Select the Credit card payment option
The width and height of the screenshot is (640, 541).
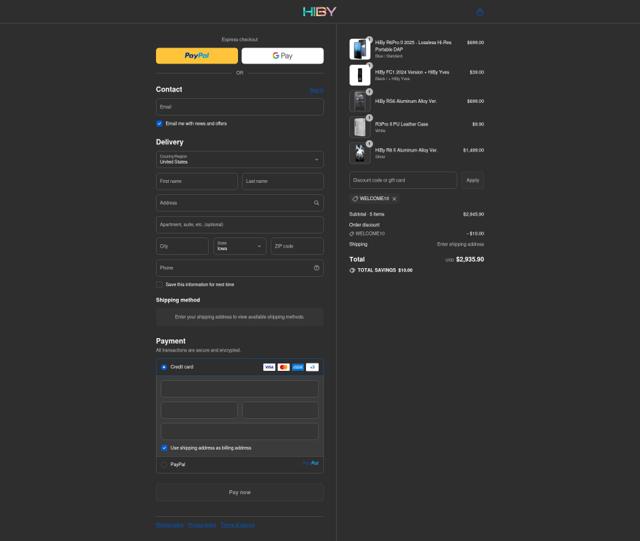tap(164, 367)
